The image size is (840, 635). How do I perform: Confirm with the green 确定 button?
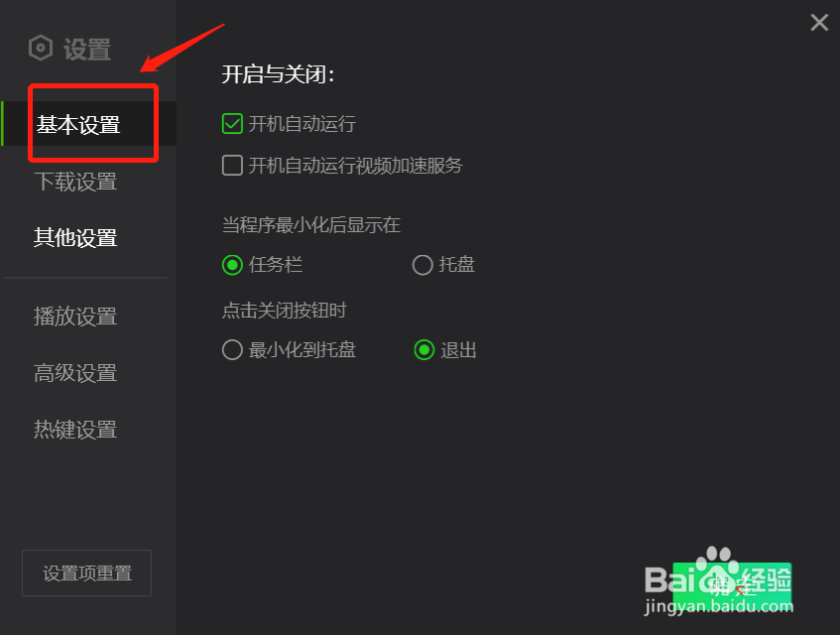tap(732, 584)
